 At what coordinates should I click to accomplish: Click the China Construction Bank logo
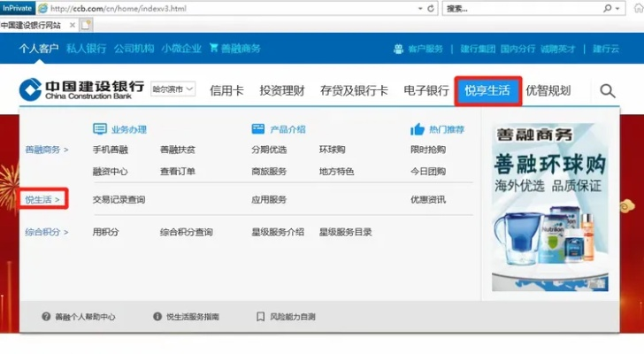(81, 89)
